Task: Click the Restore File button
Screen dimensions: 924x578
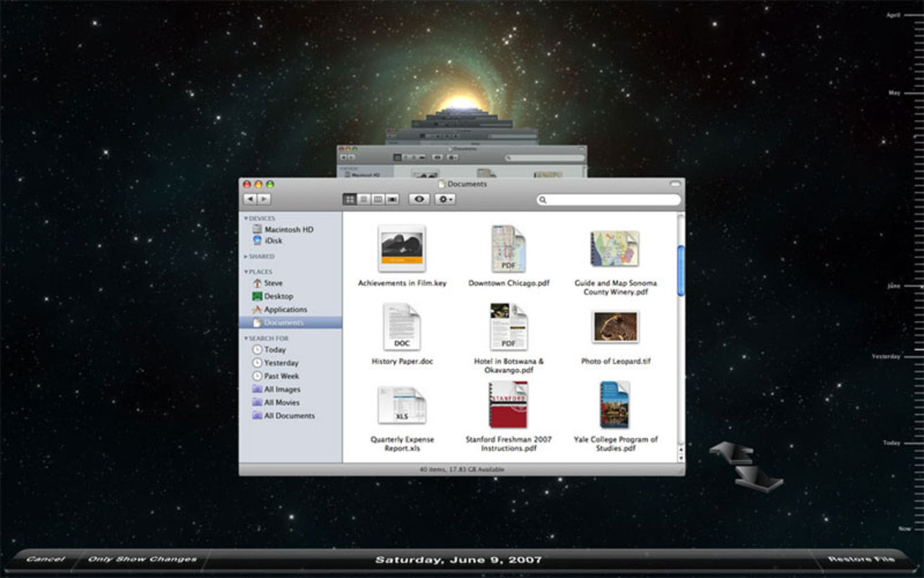Action: pyautogui.click(x=860, y=558)
